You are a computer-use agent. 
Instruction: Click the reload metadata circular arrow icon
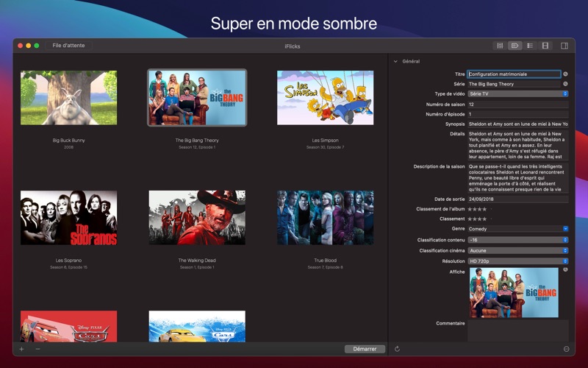coord(397,349)
